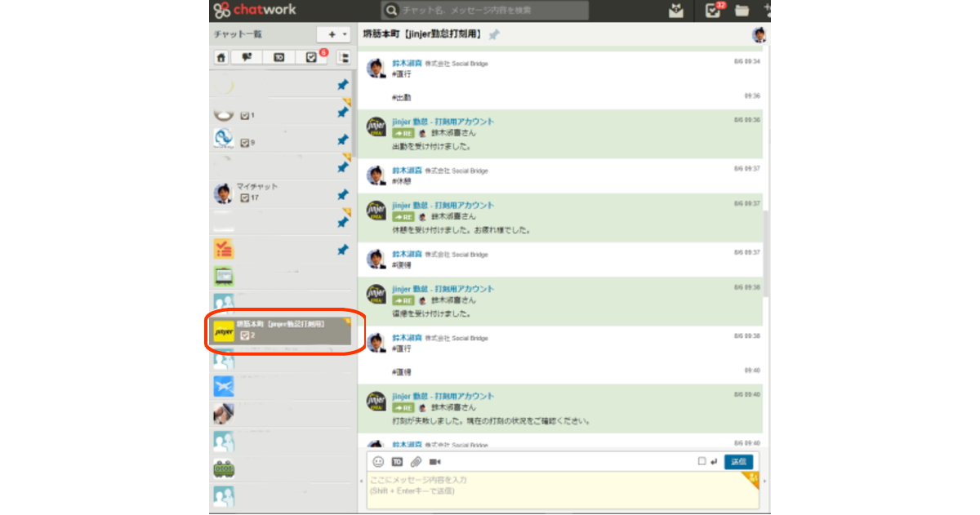The image size is (980, 515).
Task: Toggle the send-with-Enter checkbox
Action: point(702,461)
